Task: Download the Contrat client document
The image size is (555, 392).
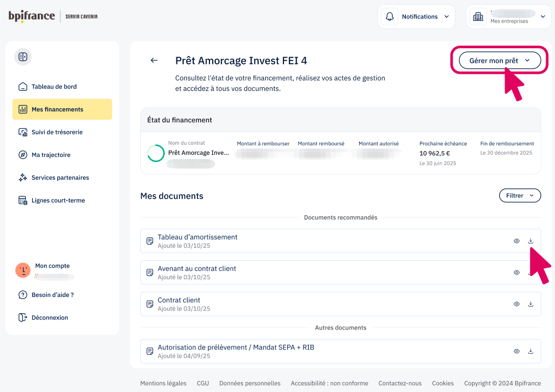Action: pyautogui.click(x=530, y=304)
